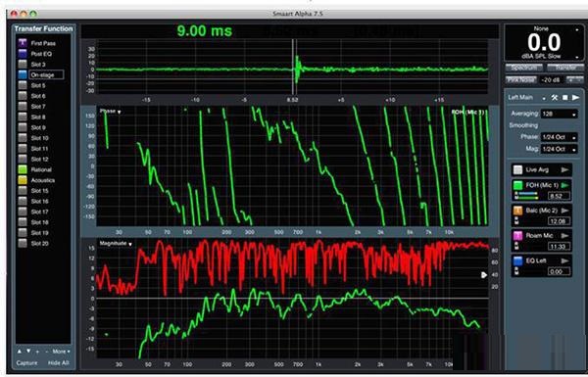Toggle the Rational green trace square

tap(23, 169)
